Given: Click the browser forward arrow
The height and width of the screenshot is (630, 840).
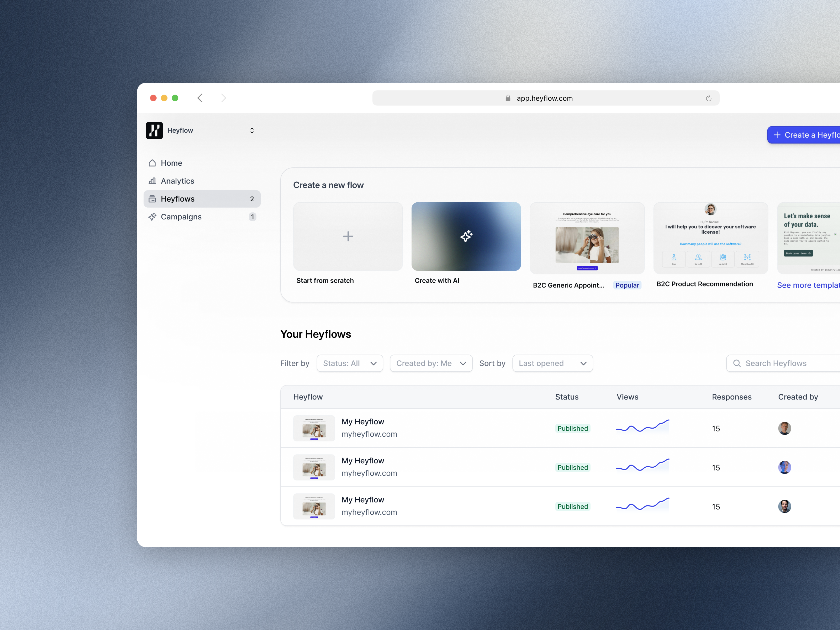Looking at the screenshot, I should (x=223, y=98).
